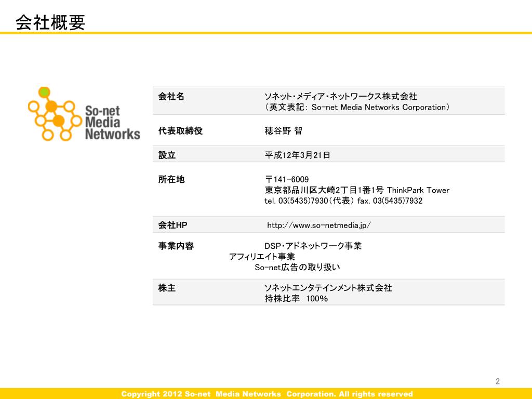Image resolution: width=532 pixels, height=399 pixels.
Task: Select postal code 〒141-6009
Action: click(287, 179)
